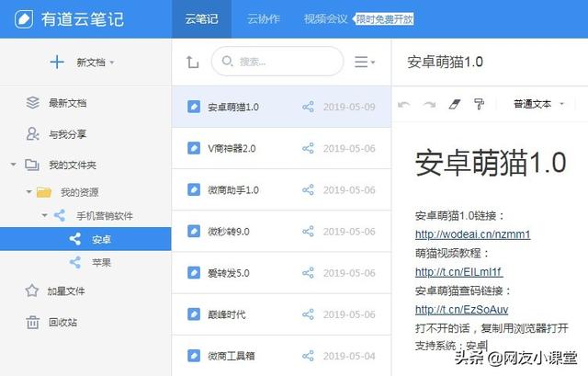588x376 pixels.
Task: Switch to the 云协作 tab
Action: click(264, 19)
